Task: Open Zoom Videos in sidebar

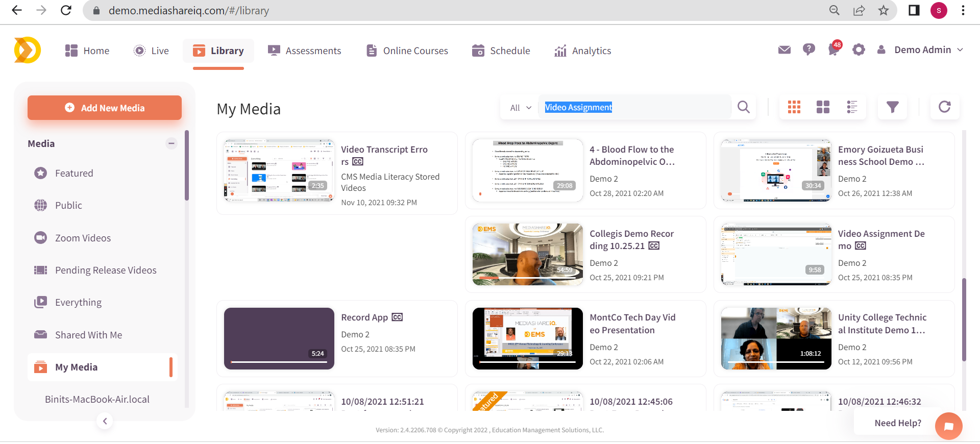Action: point(83,238)
